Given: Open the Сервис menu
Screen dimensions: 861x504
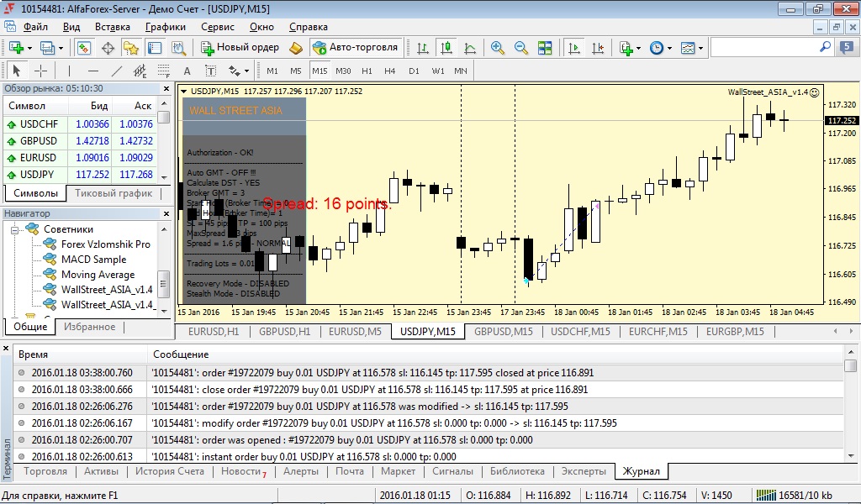Looking at the screenshot, I should tap(218, 27).
